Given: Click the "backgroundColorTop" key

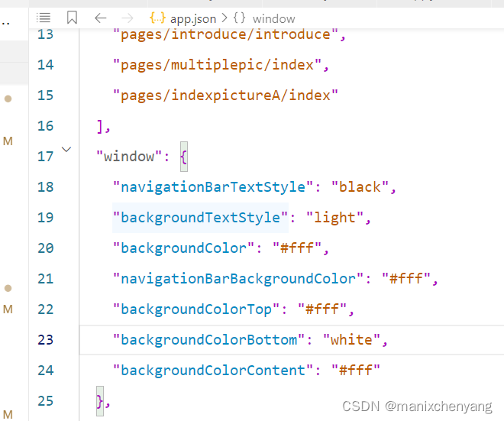Looking at the screenshot, I should (196, 309).
